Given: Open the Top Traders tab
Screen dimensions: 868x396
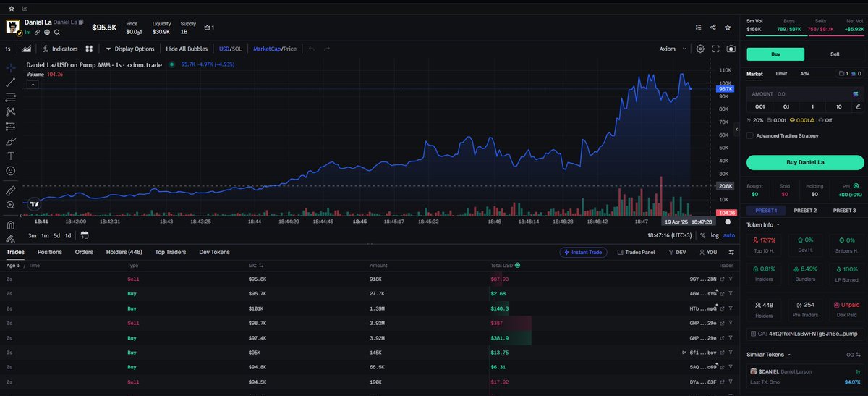Looking at the screenshot, I should point(170,252).
